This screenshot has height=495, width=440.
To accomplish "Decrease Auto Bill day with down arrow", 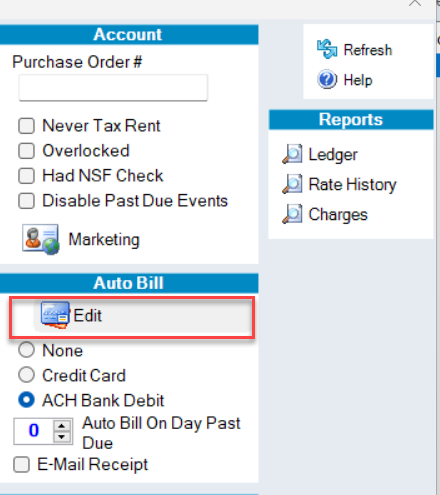I will pos(62,437).
